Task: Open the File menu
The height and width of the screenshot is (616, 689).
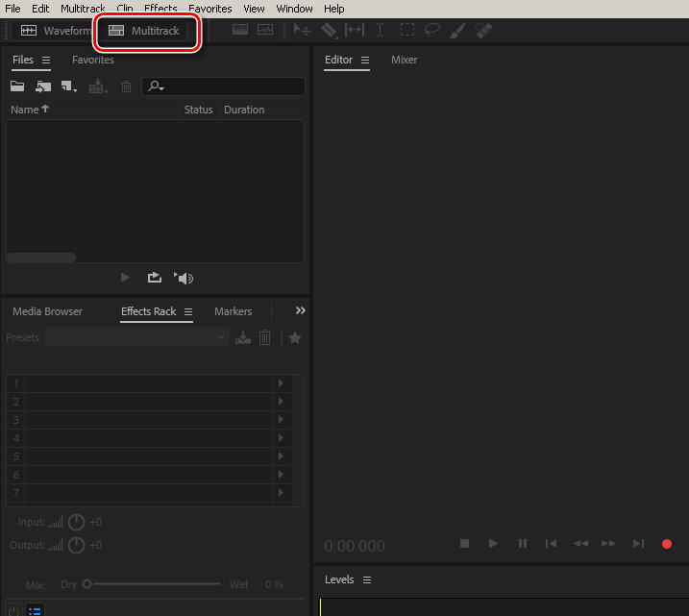Action: click(x=12, y=9)
